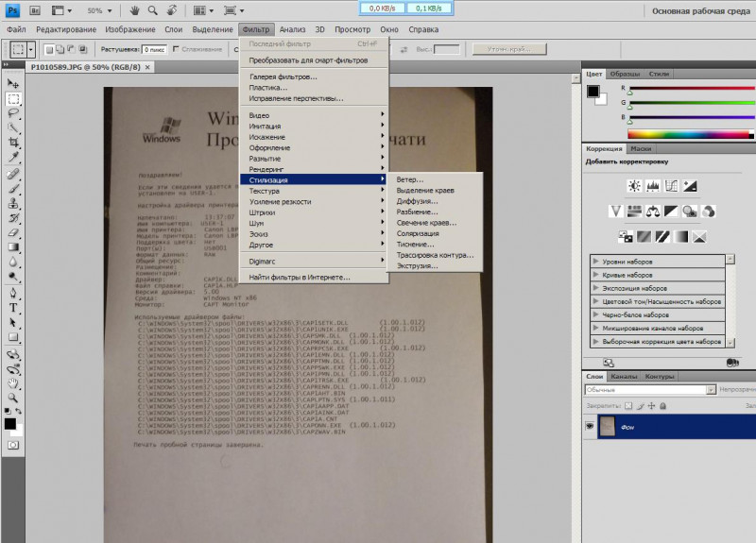Open the blend mode dropdown Обычные
This screenshot has height=543, width=756.
650,389
